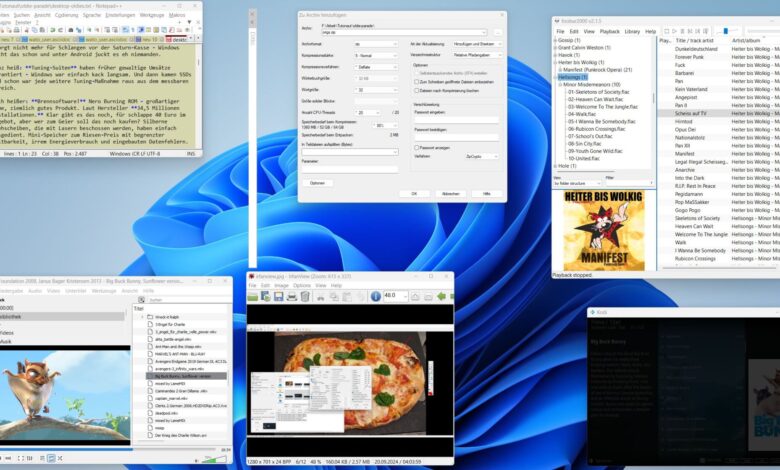Click the trash can delete icon in IrfanView

click(305, 297)
